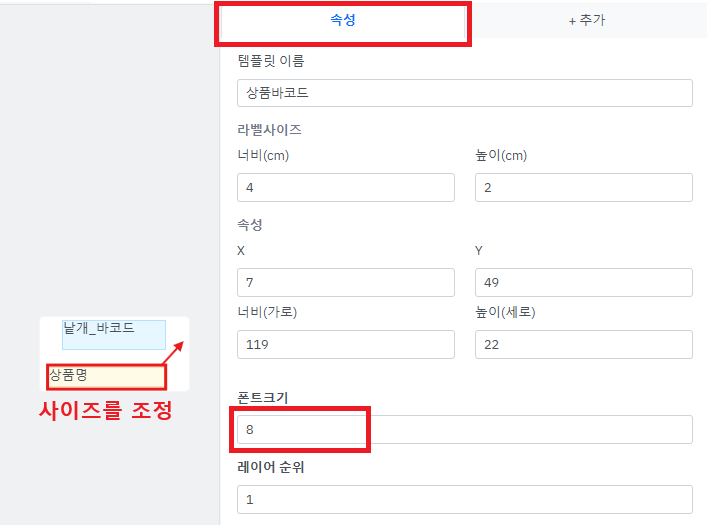The height and width of the screenshot is (525, 707).
Task: Click the 너비(cm) label text
Action: (x=263, y=155)
